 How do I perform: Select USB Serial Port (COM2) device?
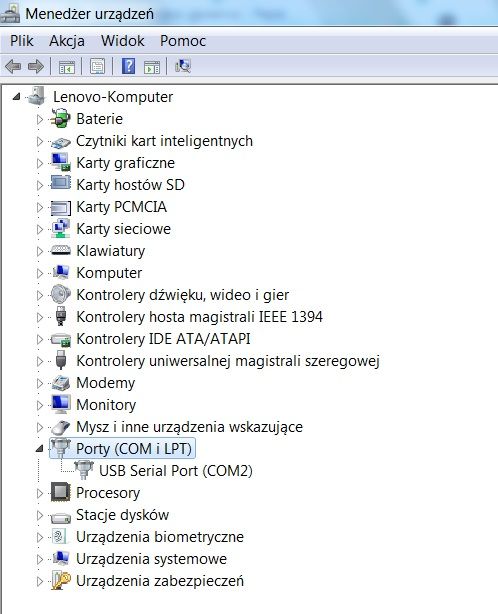point(176,471)
